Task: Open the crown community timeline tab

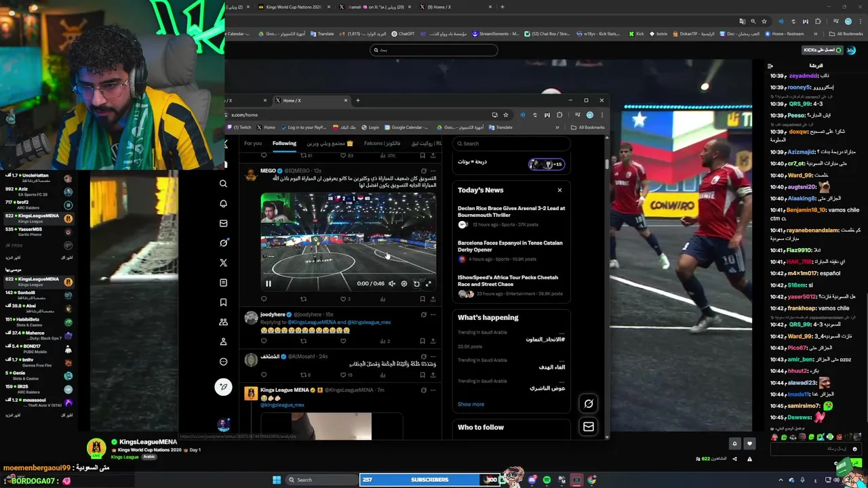Action: 330,144
